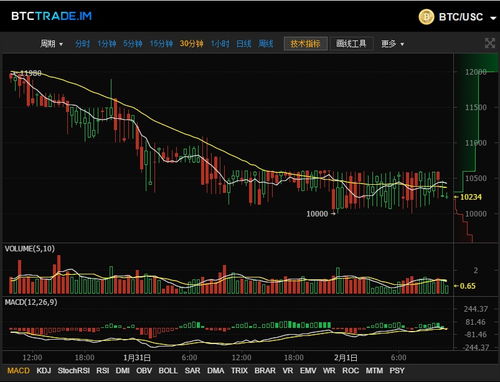
Task: Switch to the 日线 daily chart
Action: (x=244, y=44)
